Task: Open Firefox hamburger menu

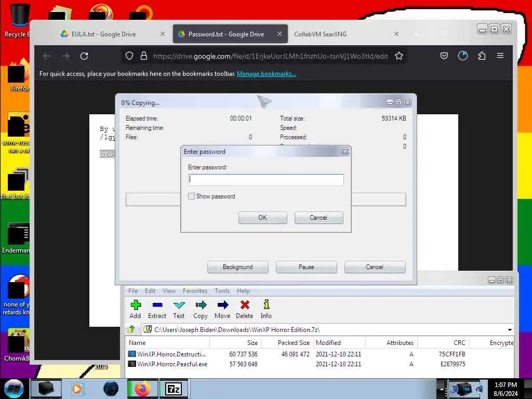Action: [x=500, y=55]
